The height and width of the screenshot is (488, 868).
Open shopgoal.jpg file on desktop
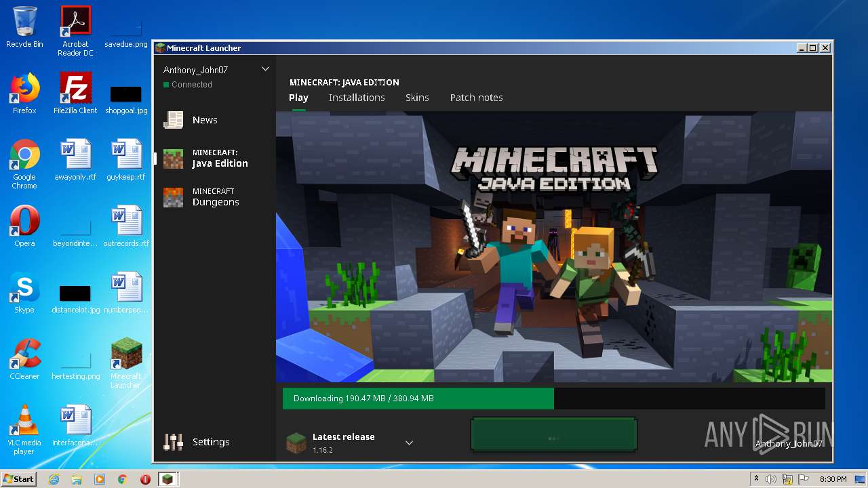pyautogui.click(x=126, y=99)
